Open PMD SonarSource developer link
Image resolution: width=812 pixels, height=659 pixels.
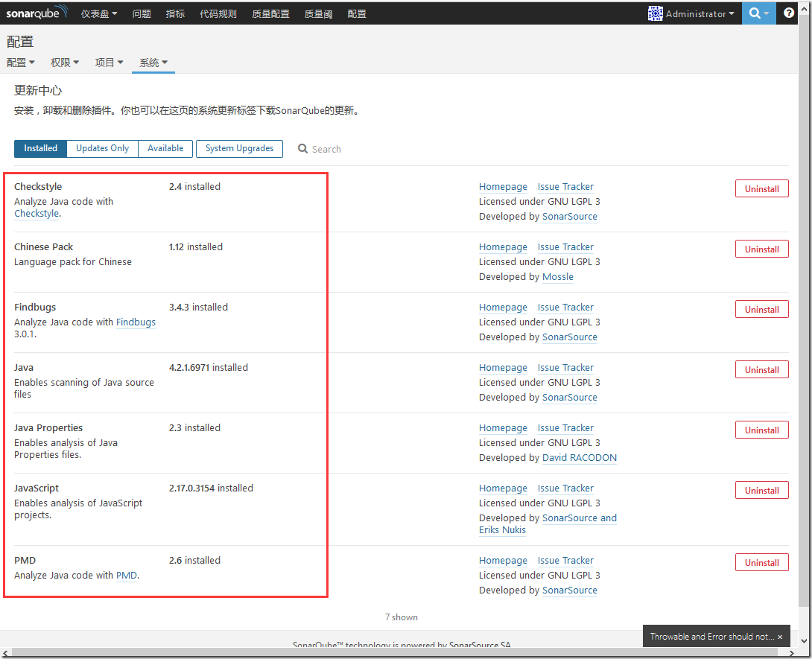pos(570,590)
